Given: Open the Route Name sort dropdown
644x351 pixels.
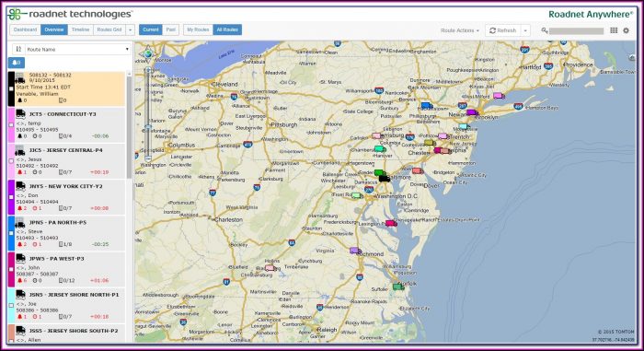Looking at the screenshot, I should pyautogui.click(x=77, y=49).
